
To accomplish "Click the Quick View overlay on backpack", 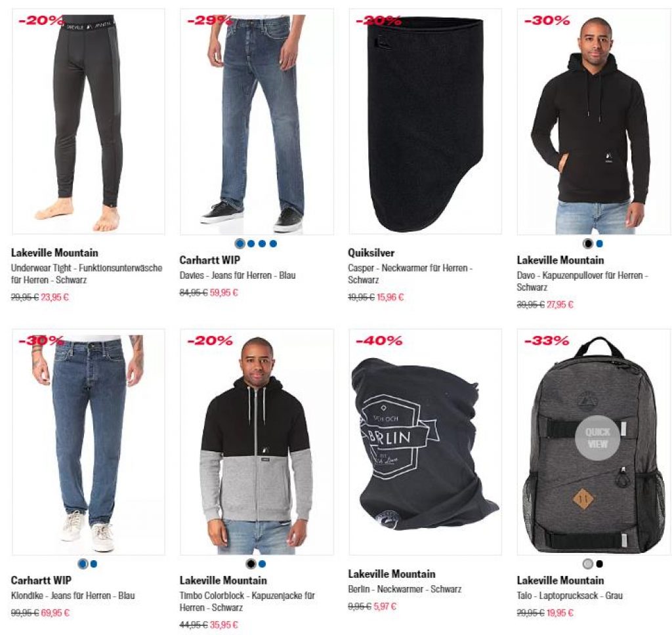I will click(x=597, y=438).
